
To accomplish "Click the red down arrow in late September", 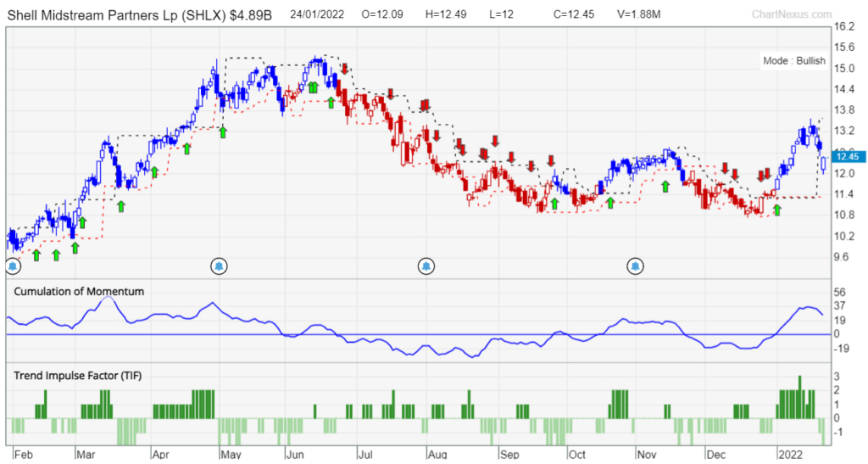I will coord(551,160).
